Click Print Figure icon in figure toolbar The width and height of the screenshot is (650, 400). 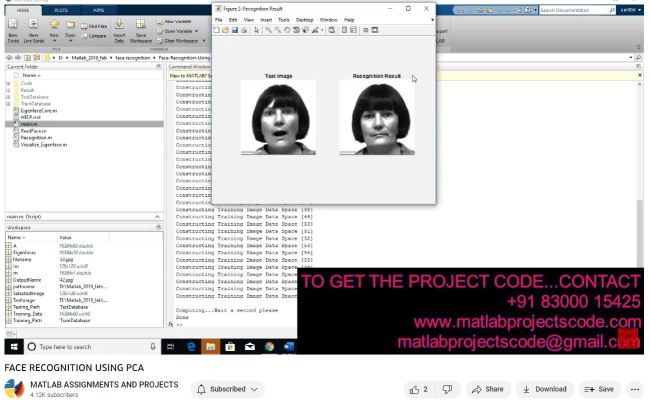click(x=244, y=30)
